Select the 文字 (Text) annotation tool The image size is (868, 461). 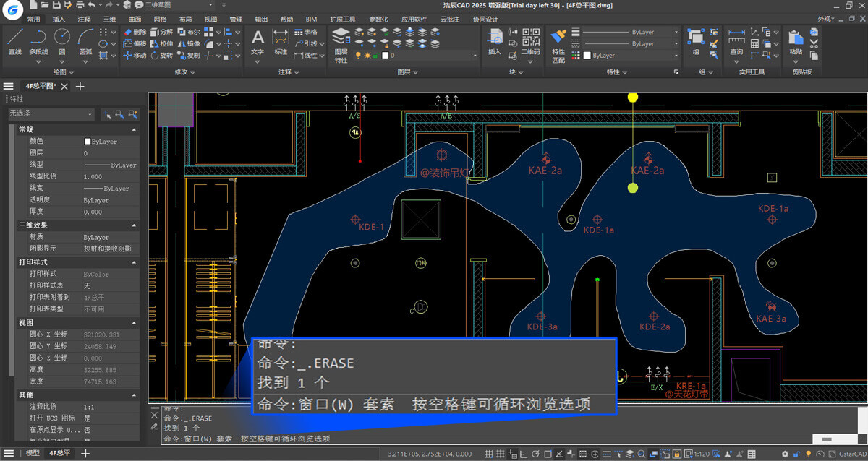258,41
